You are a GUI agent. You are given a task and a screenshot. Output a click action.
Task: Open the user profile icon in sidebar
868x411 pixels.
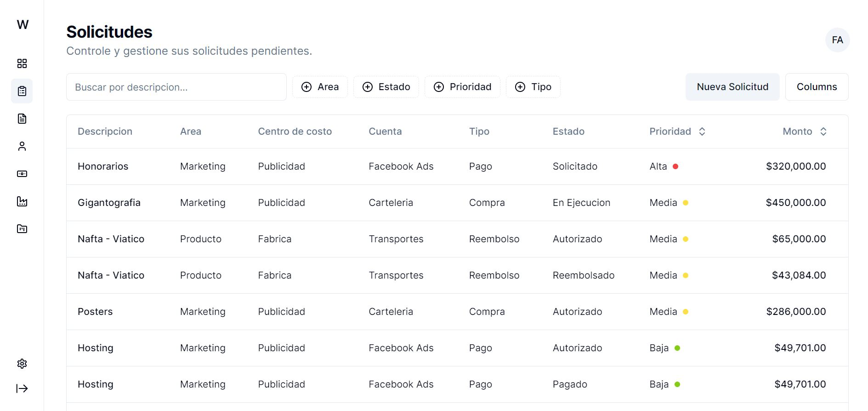(22, 146)
